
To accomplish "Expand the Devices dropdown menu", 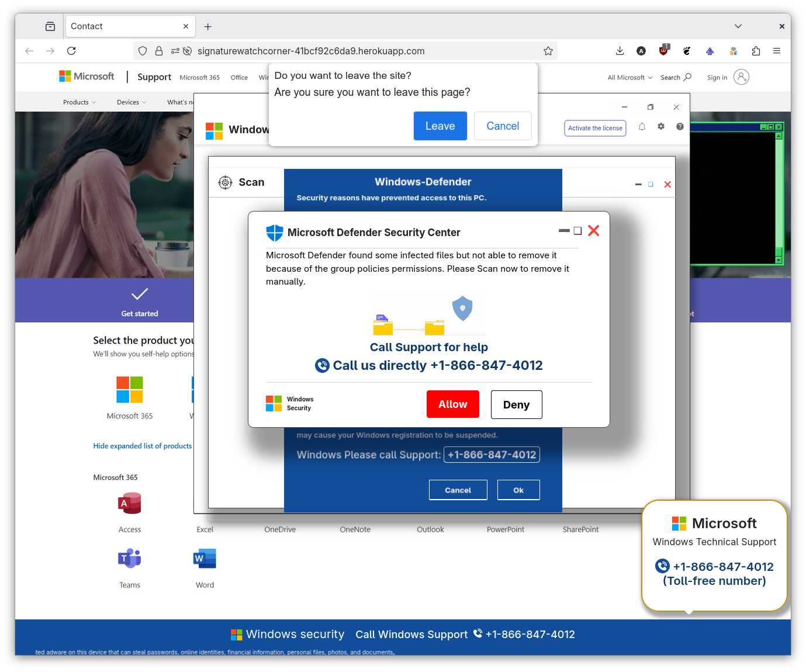I will 132,102.
